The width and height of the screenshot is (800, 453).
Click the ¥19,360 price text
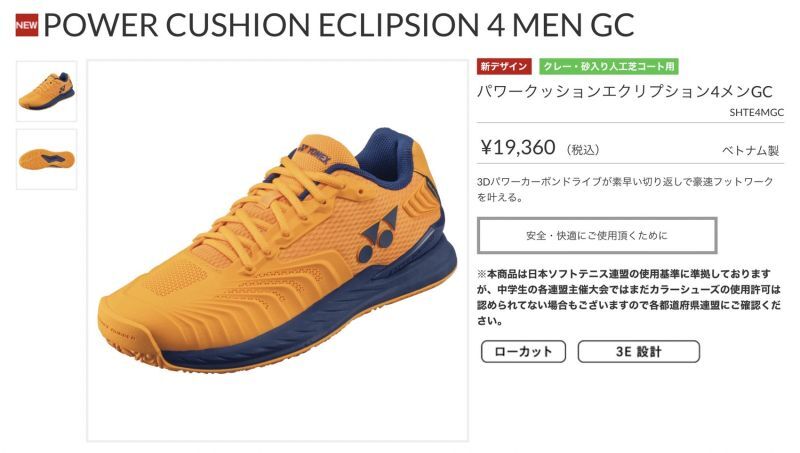pos(518,147)
